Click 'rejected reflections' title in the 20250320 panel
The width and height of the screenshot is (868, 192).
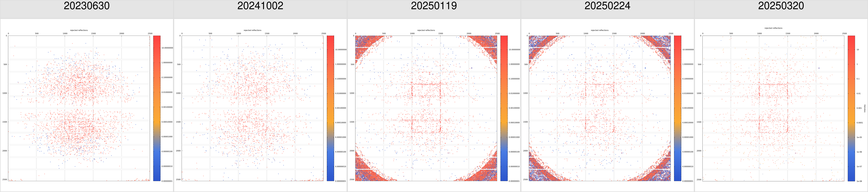(773, 28)
